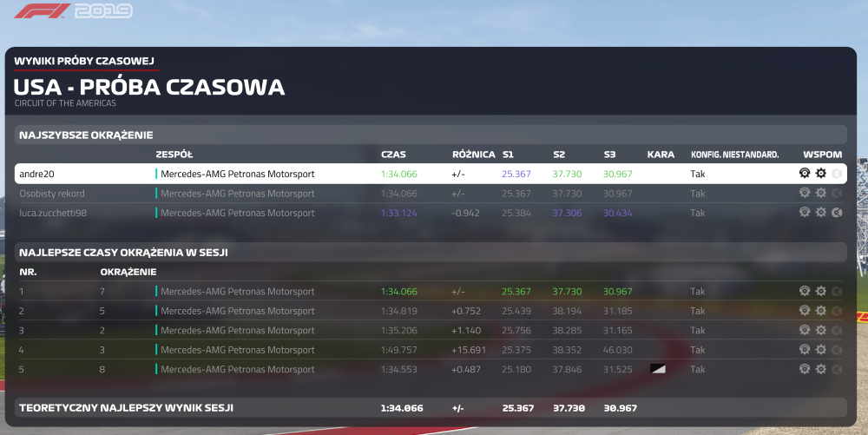Image resolution: width=868 pixels, height=435 pixels.
Task: Click session lap time 1:34.553
Action: tap(399, 369)
